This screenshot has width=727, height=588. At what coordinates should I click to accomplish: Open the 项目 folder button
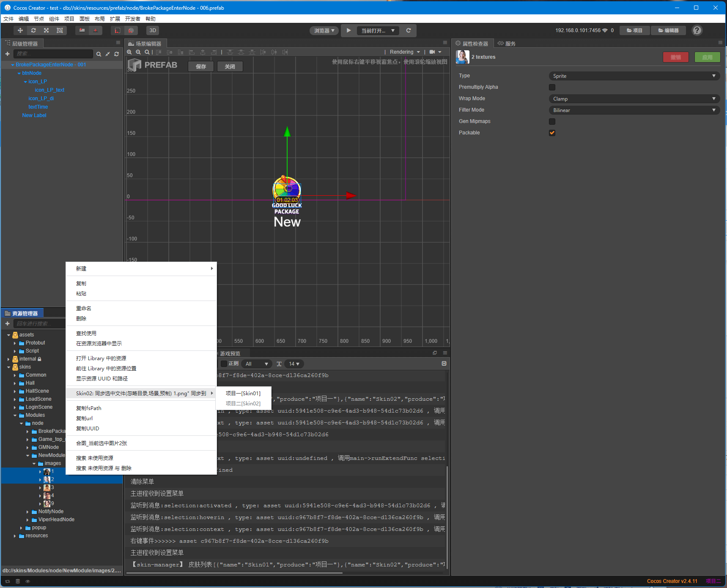coord(634,30)
